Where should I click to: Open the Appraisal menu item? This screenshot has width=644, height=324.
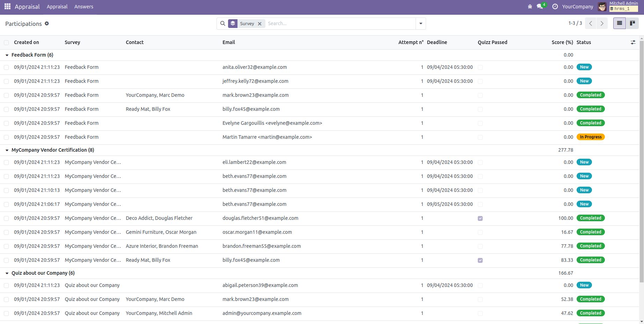pos(57,7)
